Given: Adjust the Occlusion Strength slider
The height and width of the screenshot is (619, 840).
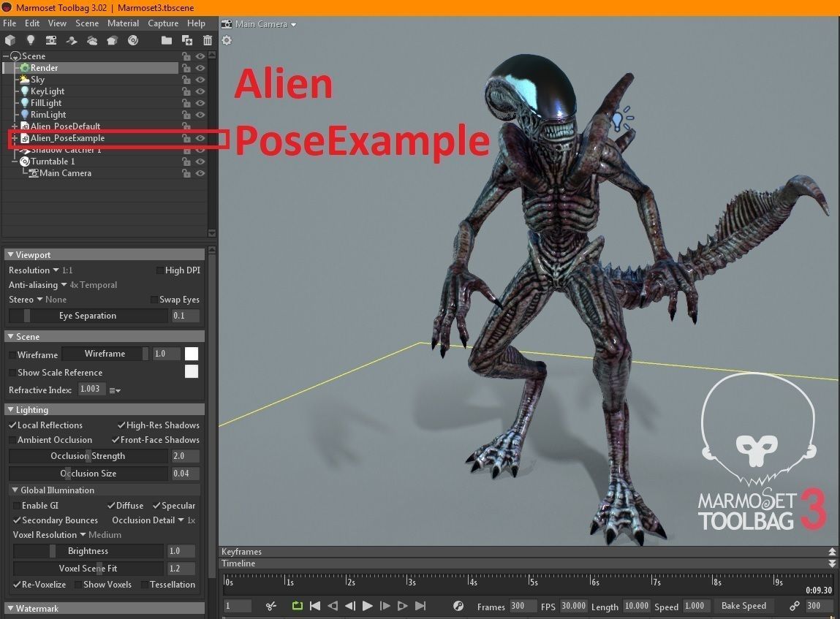Looking at the screenshot, I should 88,456.
